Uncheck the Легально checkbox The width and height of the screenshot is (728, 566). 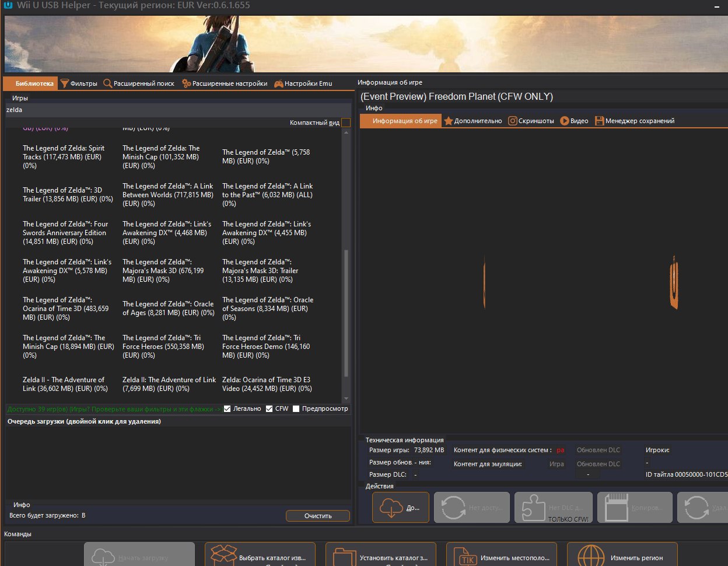(228, 408)
